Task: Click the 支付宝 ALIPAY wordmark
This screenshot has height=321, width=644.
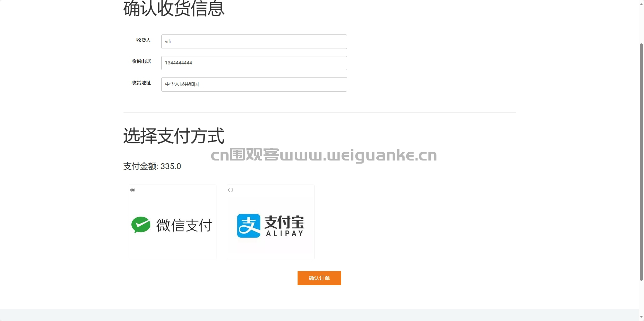Action: coord(285,226)
